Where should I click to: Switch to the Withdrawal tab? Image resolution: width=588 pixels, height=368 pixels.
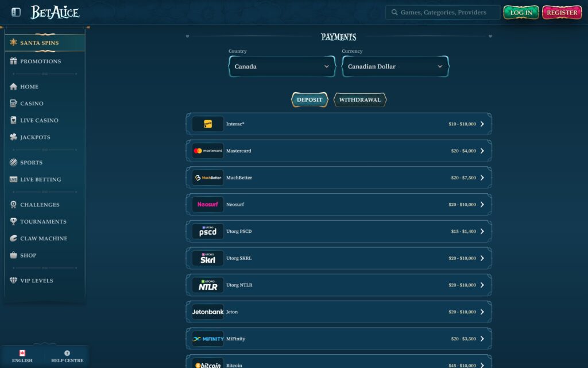coord(360,99)
